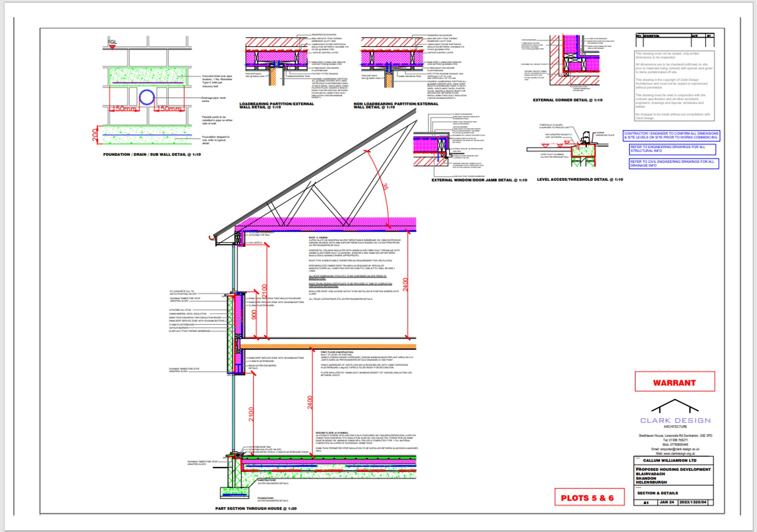Select the Foundation / Drain / Sub Wall Detail title
The image size is (757, 532).
152,155
